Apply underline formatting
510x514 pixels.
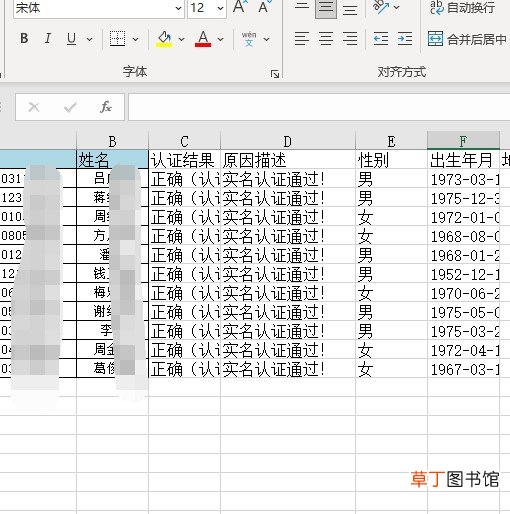71,39
